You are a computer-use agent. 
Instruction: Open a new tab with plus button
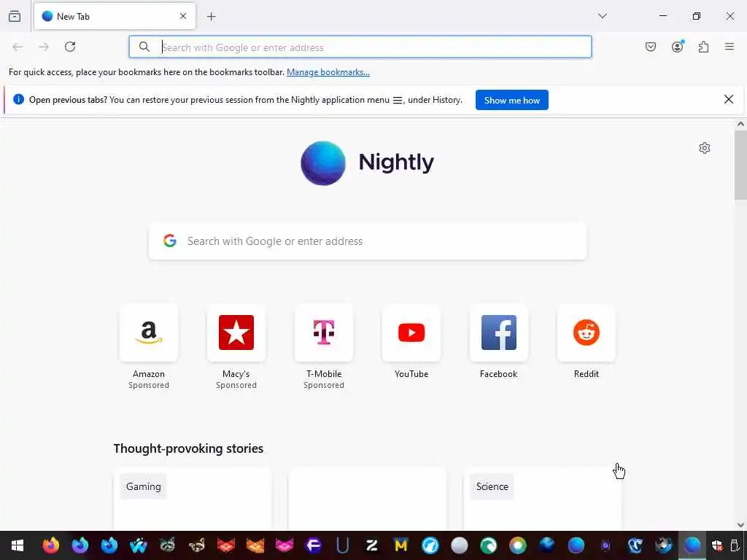[212, 17]
